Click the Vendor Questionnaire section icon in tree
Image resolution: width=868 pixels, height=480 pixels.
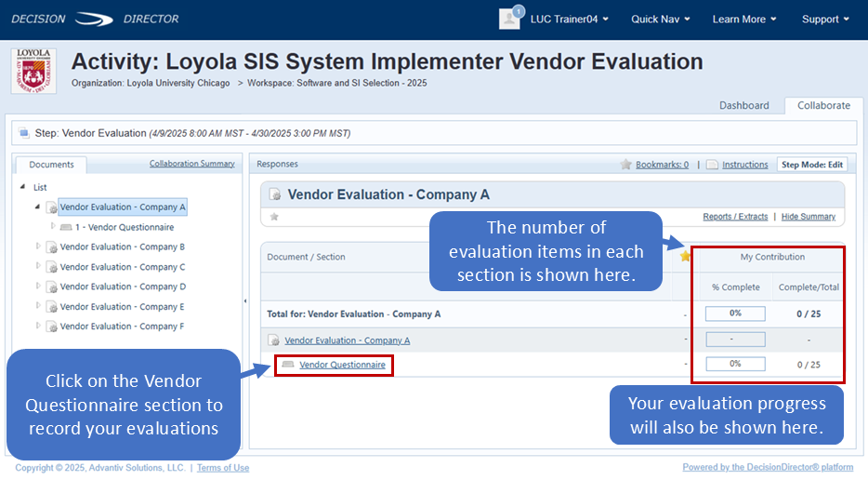[x=66, y=227]
